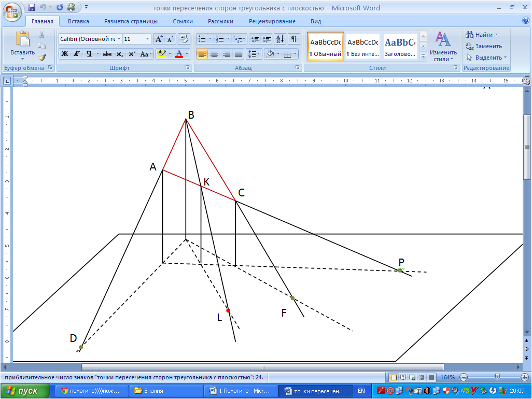532x399 pixels.
Task: Open borders dropdown arrow
Action: (295, 53)
